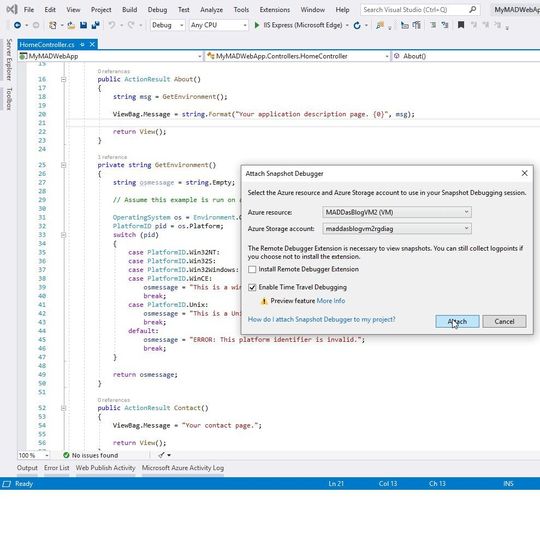This screenshot has width=540, height=540.
Task: Click the code cleanup broom icon
Action: click(x=161, y=455)
